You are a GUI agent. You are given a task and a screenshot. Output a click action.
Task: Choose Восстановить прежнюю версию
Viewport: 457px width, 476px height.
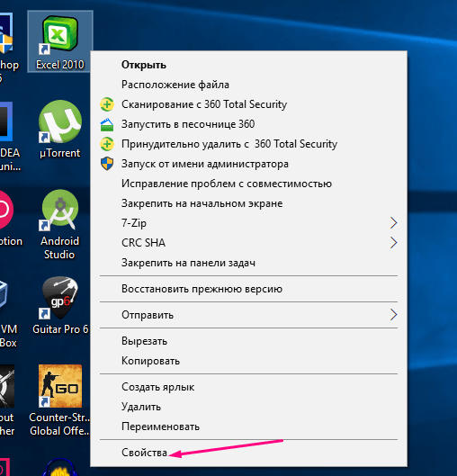[248, 289]
